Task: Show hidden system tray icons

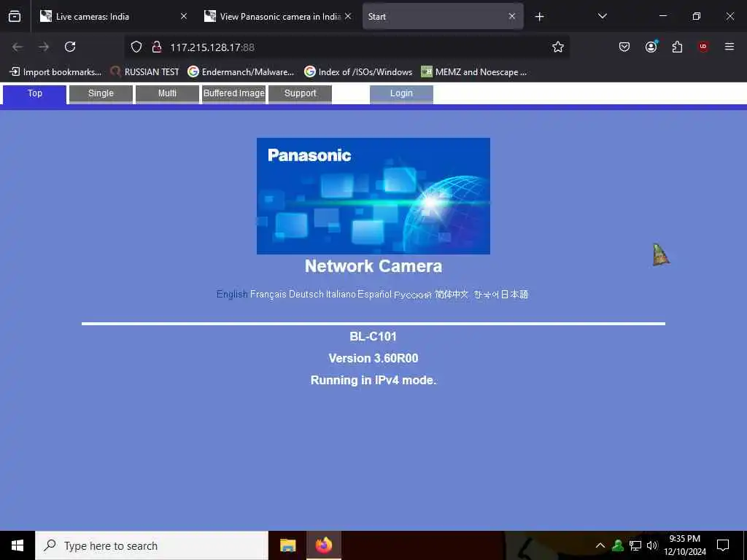Action: [600, 545]
